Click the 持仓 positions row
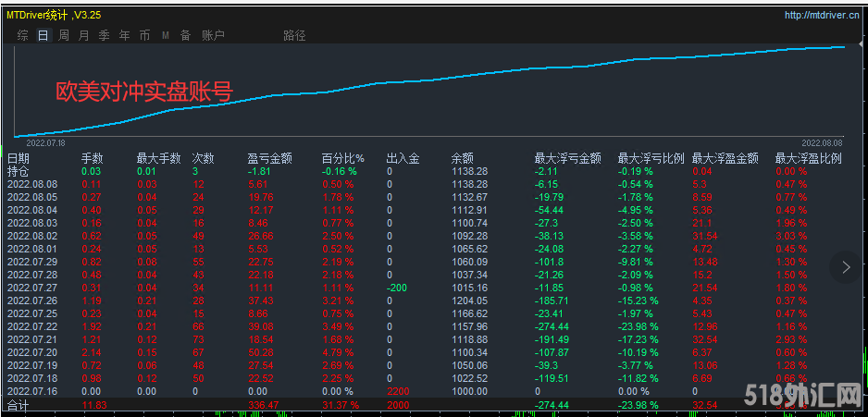The width and height of the screenshot is (868, 417). tap(19, 171)
